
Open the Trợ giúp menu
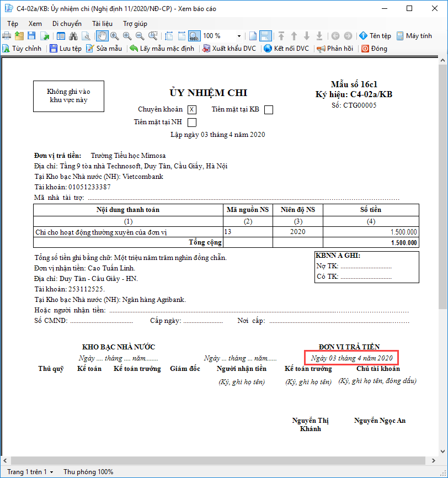135,24
